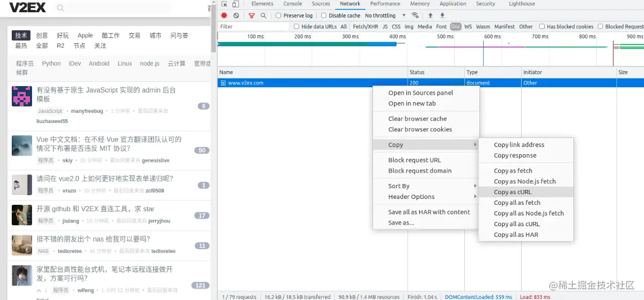Open network search magnifier icon
The width and height of the screenshot is (644, 300).
click(x=263, y=16)
